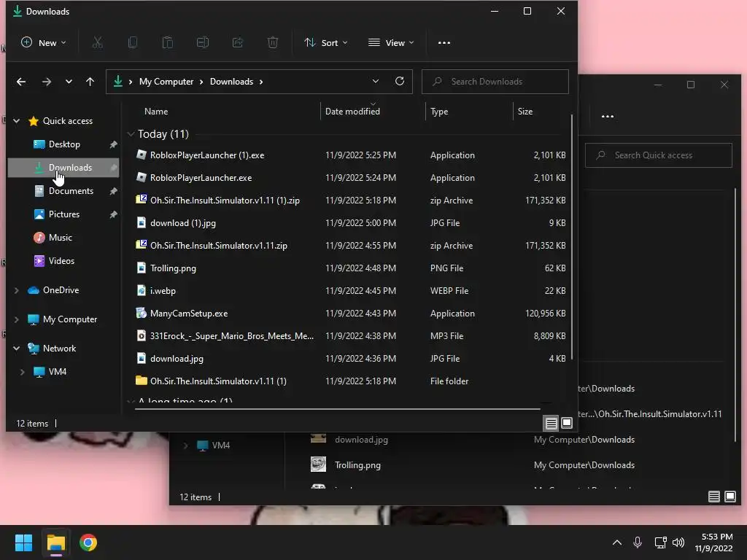Click the horizontal scrollbar of file list
This screenshot has width=747, height=560.
coord(338,408)
